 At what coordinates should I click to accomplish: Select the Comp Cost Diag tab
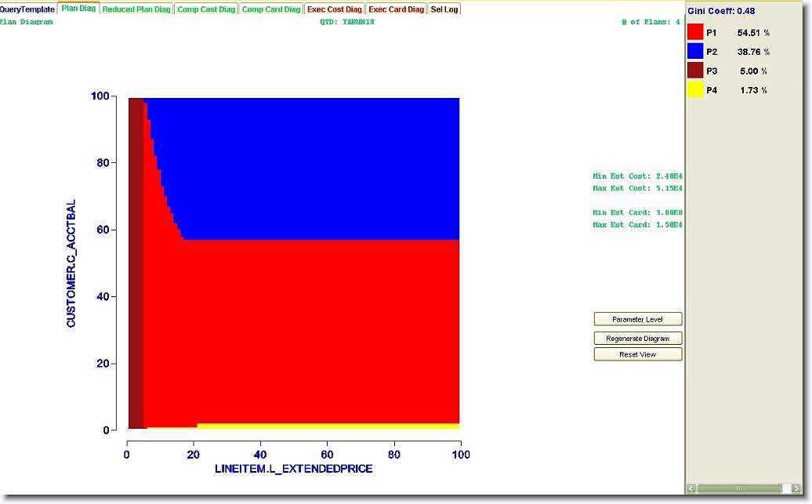tap(206, 9)
